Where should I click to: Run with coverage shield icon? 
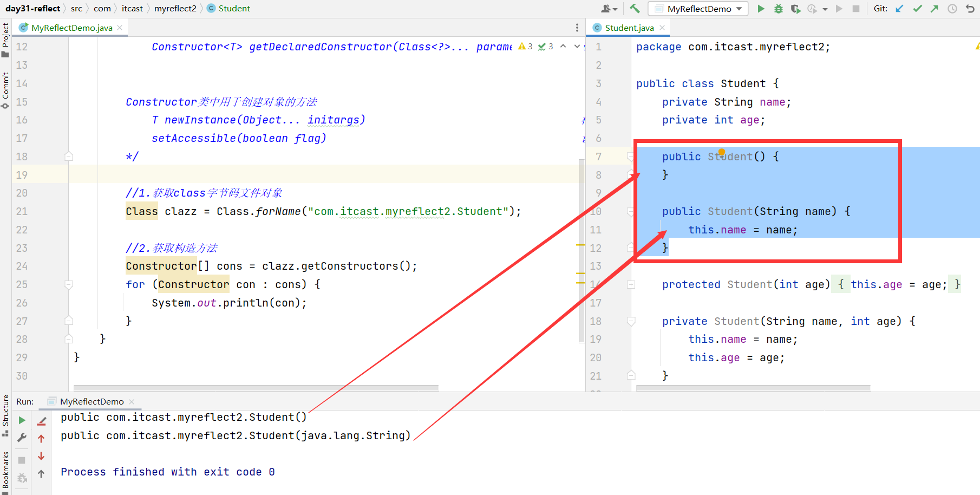click(795, 9)
